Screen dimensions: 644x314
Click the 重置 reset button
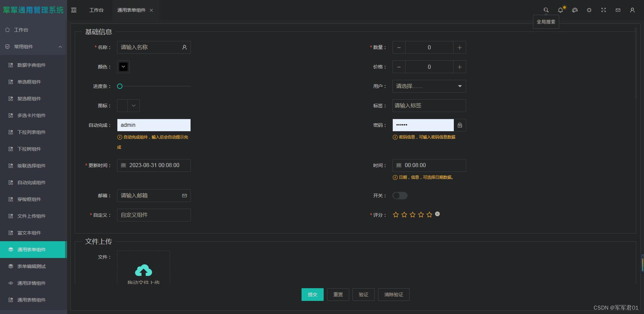(x=338, y=295)
